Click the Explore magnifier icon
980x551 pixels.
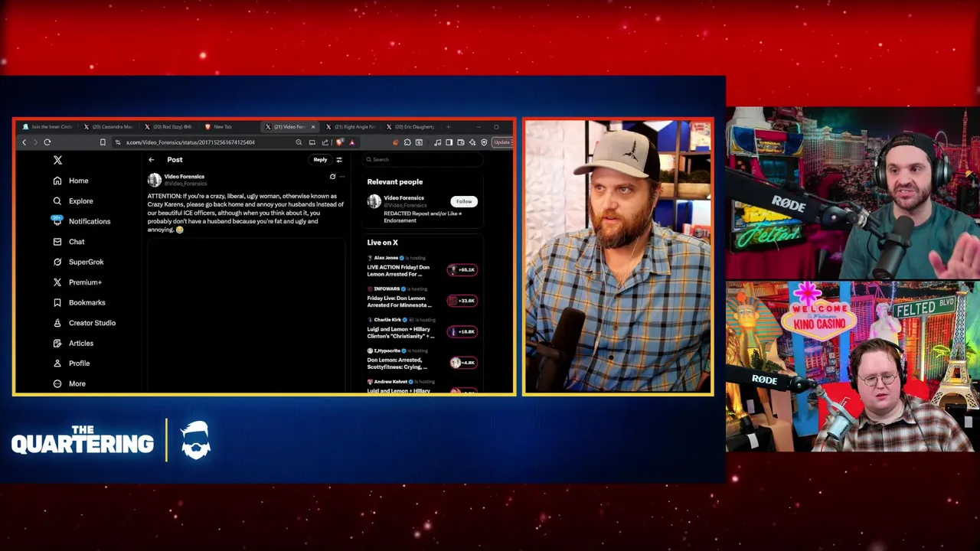tap(57, 201)
